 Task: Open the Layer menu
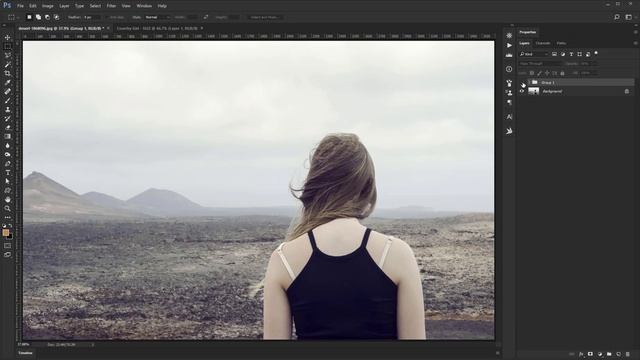tap(64, 6)
